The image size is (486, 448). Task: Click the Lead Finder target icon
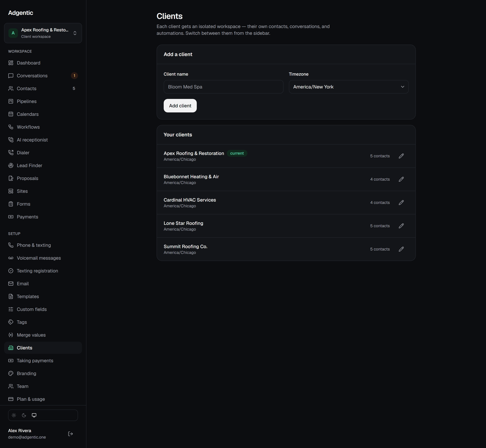pyautogui.click(x=11, y=166)
